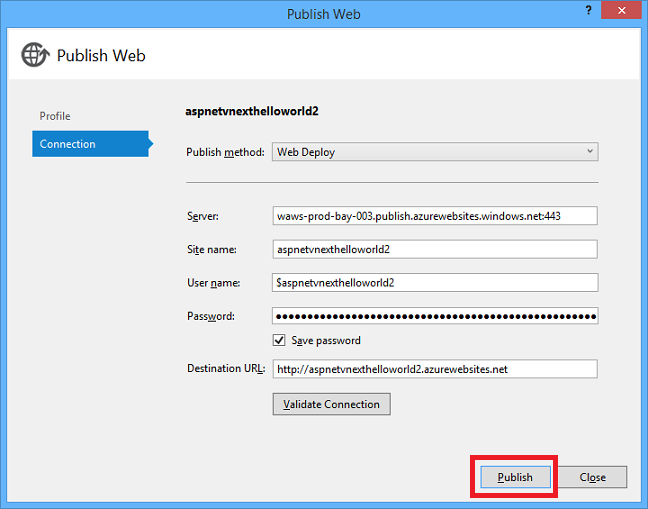Open the Publish method dropdown
Image resolution: width=648 pixels, height=509 pixels.
pyautogui.click(x=435, y=152)
